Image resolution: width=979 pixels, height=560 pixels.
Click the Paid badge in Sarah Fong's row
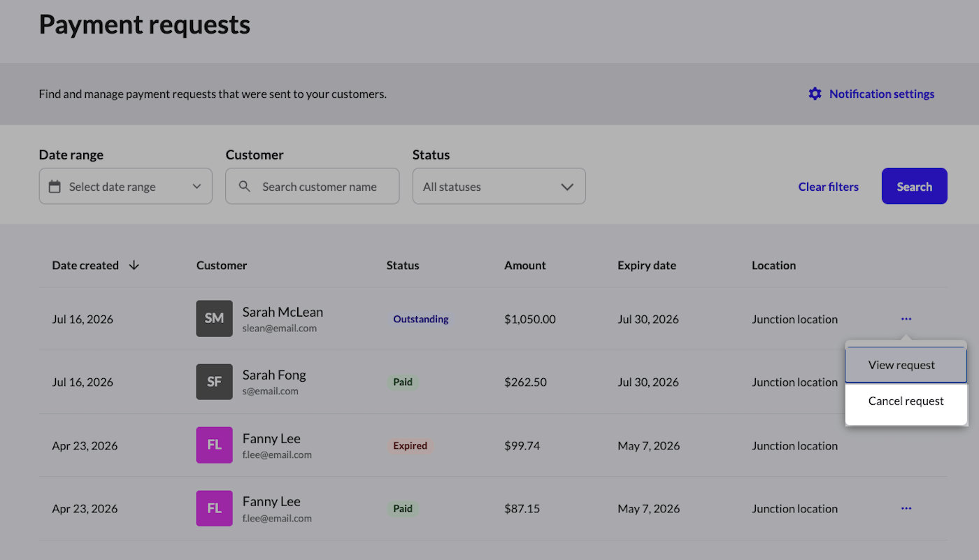pyautogui.click(x=403, y=382)
